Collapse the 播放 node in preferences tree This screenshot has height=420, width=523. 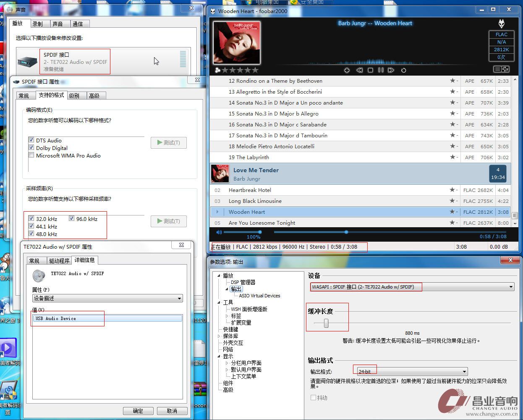219,276
